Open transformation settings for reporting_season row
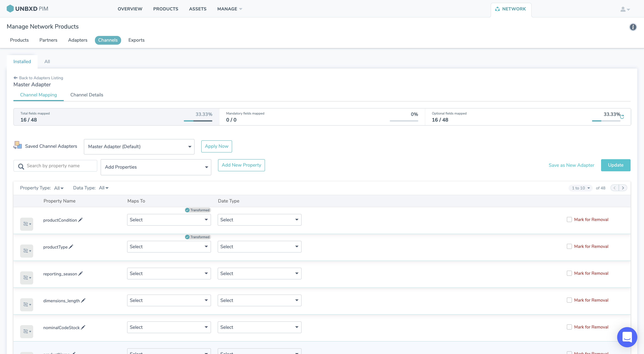Image resolution: width=644 pixels, height=354 pixels. (x=27, y=278)
